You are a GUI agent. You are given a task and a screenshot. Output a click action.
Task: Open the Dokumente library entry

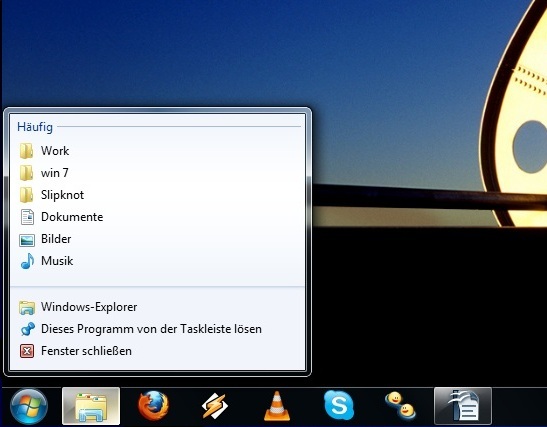tap(157, 217)
